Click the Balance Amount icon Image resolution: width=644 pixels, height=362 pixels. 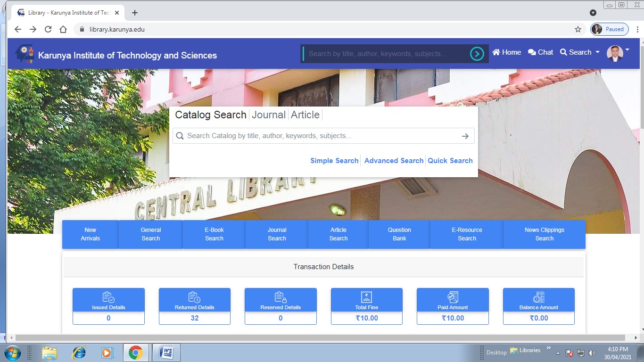pos(539,297)
